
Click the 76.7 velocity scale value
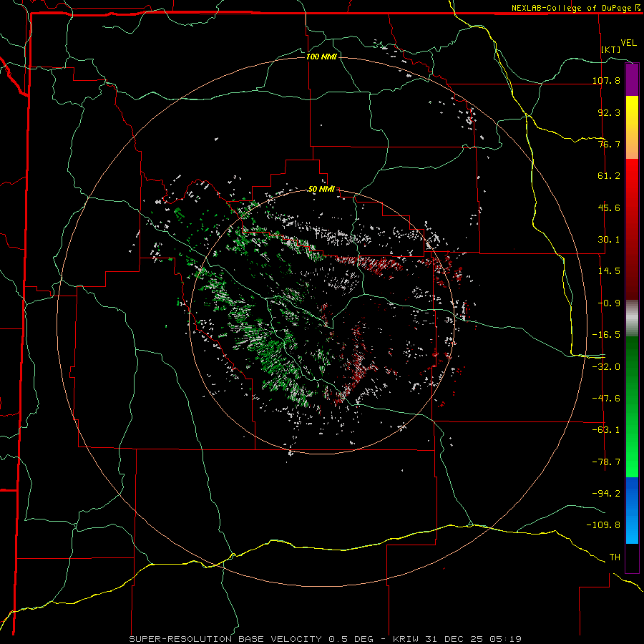609,144
